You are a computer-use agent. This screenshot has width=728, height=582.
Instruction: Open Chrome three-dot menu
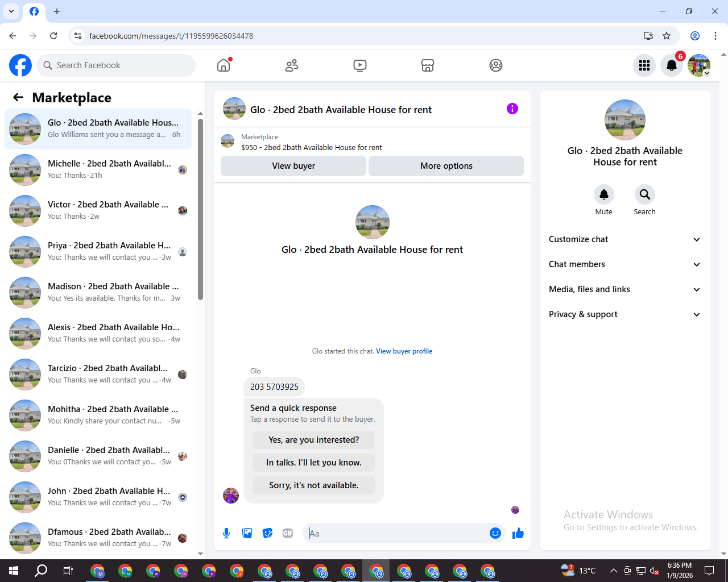[x=715, y=36]
